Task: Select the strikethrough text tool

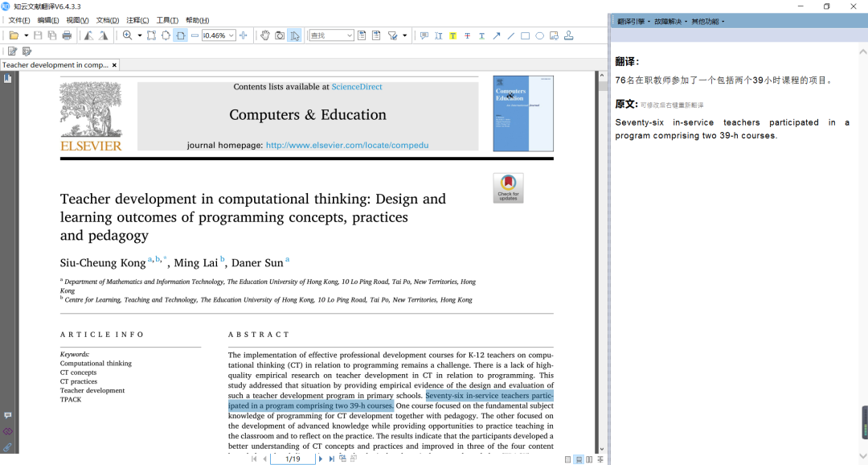Action: tap(467, 35)
